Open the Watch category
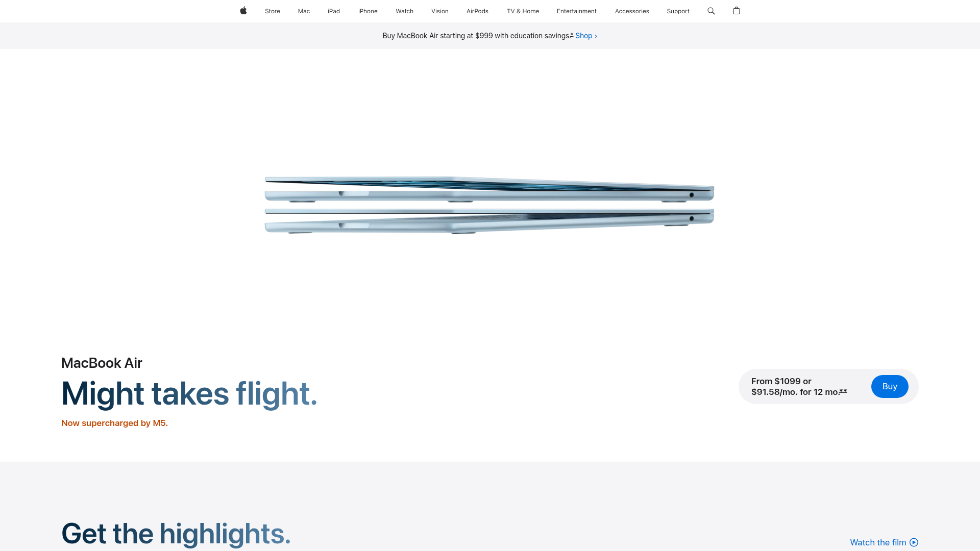 click(404, 11)
